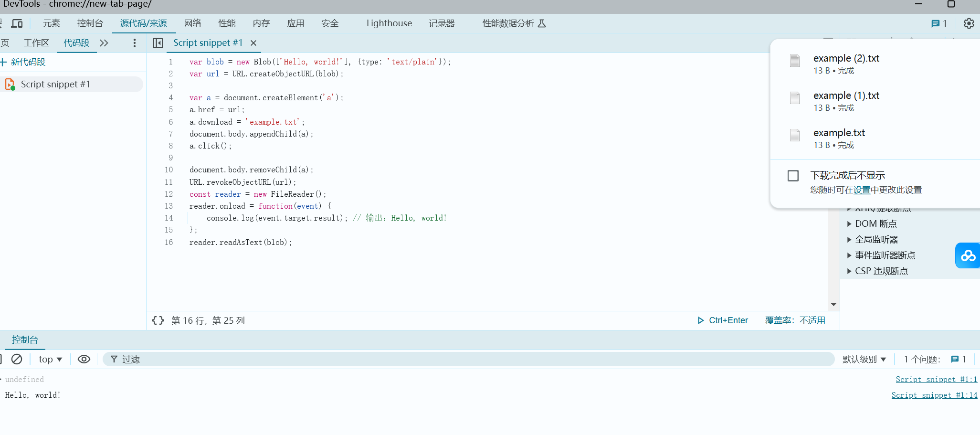Create live expression with eye icon

(84, 359)
